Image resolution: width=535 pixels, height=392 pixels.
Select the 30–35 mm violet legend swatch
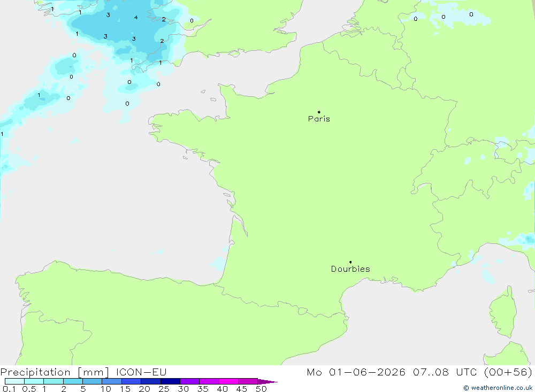(x=190, y=381)
